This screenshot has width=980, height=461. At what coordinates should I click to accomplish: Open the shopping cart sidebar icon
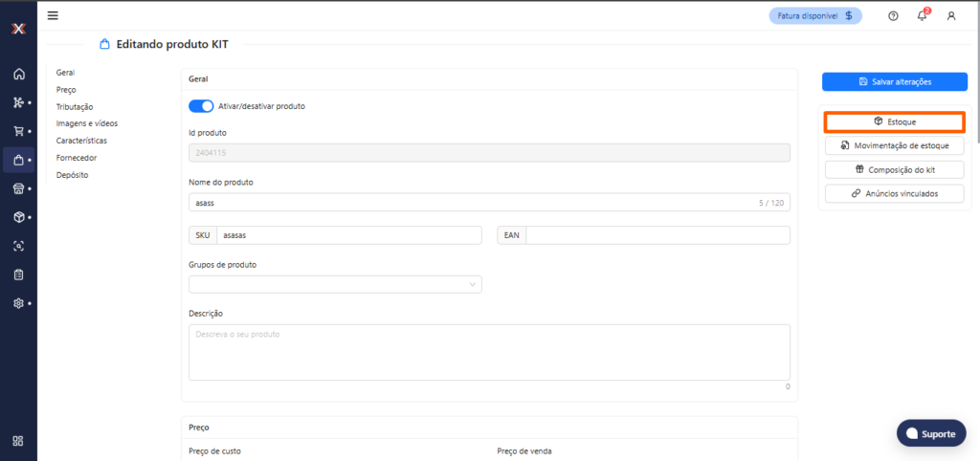[x=18, y=131]
